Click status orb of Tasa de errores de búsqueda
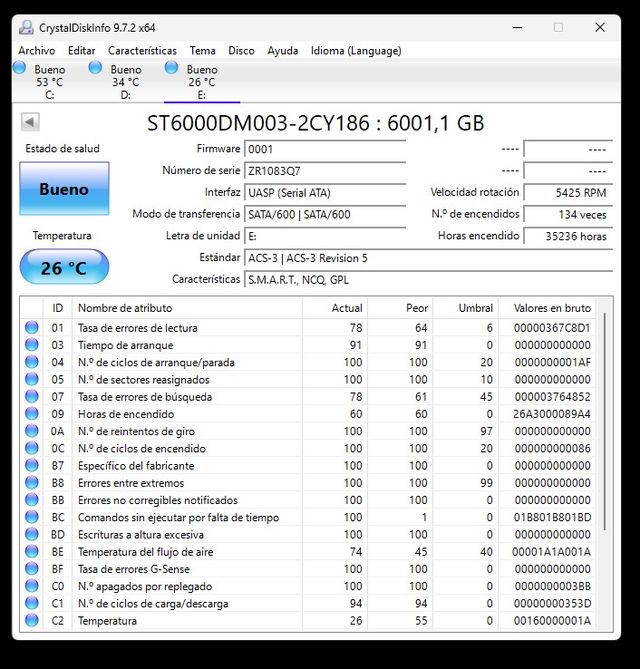640x669 pixels. 32,396
